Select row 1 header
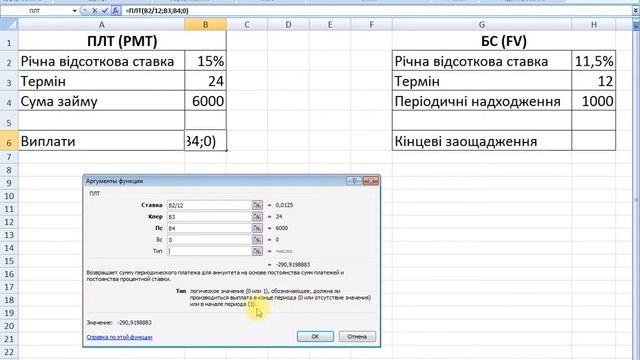Screen dimensions: 640x360 (x=9, y=41)
